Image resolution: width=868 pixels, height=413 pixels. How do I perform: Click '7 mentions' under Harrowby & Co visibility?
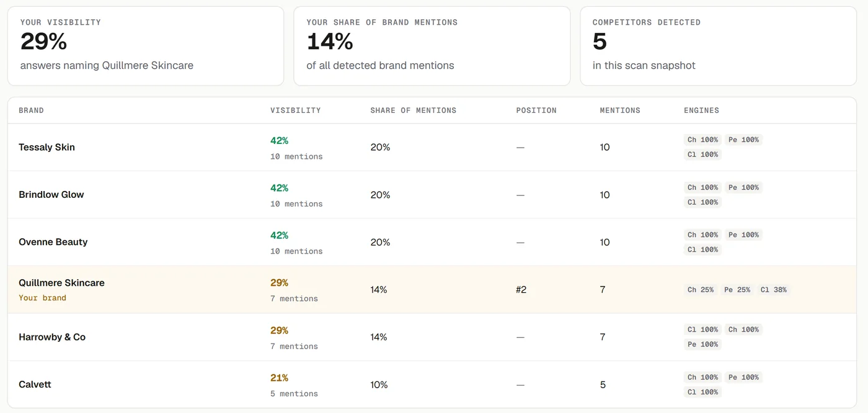point(294,347)
